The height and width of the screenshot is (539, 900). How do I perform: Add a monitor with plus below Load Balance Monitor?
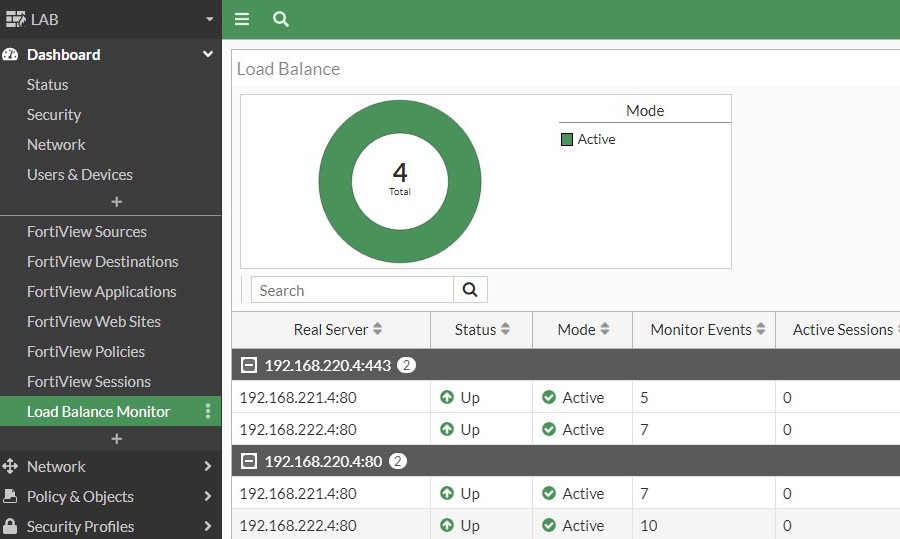[117, 439]
